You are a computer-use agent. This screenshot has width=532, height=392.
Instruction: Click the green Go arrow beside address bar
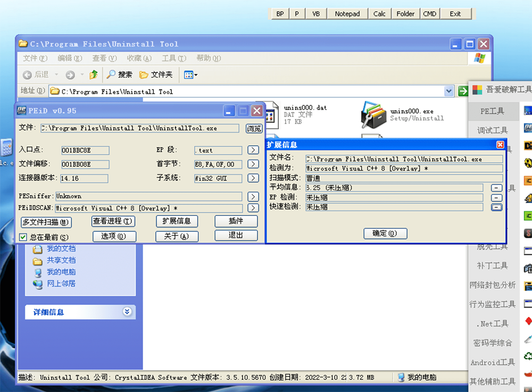(x=463, y=91)
